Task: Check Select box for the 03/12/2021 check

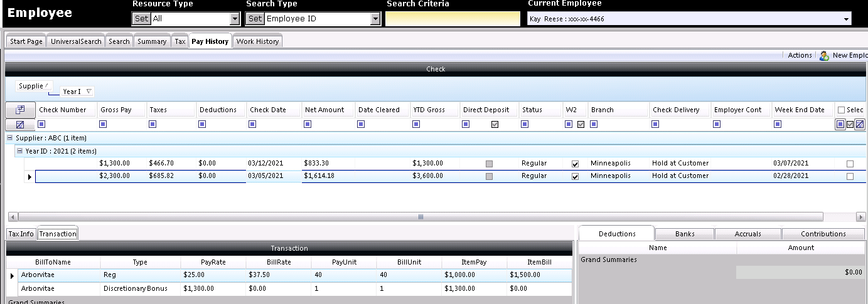Action: pyautogui.click(x=850, y=164)
